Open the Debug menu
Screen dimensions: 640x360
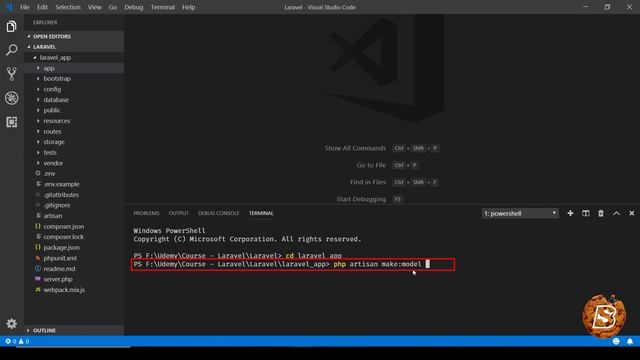(133, 7)
